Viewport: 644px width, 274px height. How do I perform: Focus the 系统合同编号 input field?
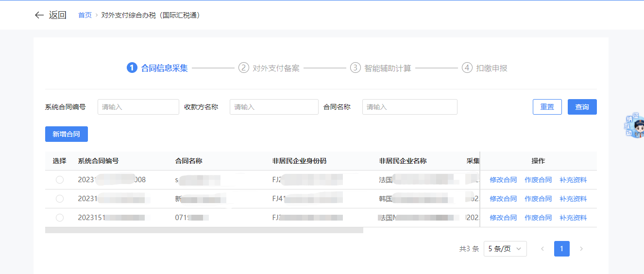(x=138, y=107)
